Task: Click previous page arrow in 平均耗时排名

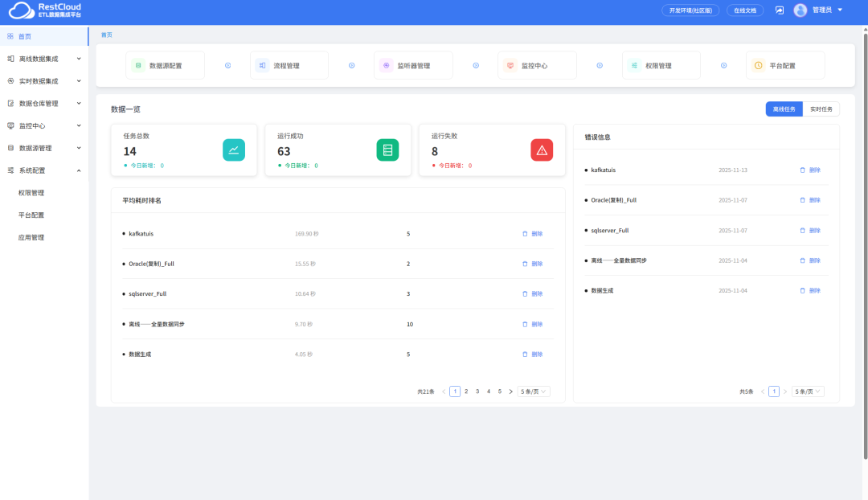Action: tap(444, 391)
